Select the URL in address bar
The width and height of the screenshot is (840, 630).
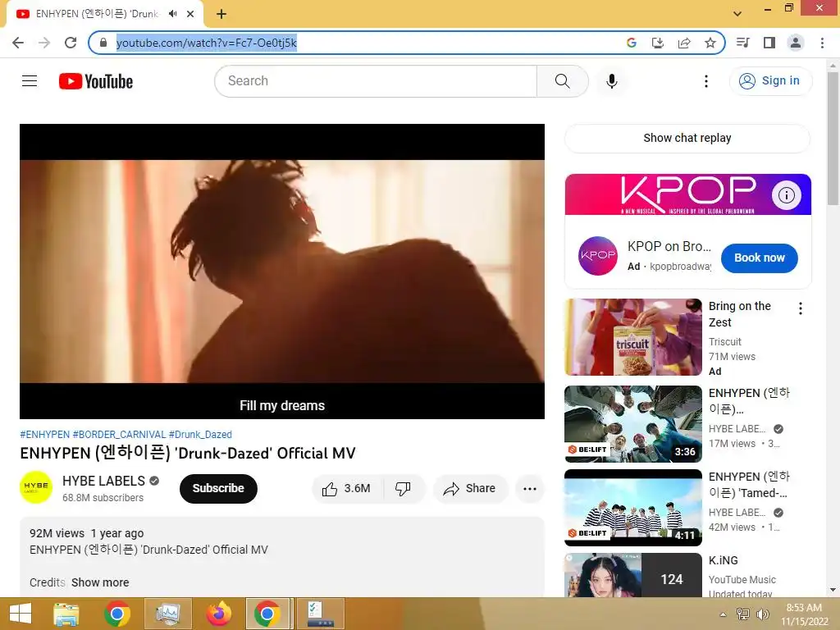[x=206, y=43]
